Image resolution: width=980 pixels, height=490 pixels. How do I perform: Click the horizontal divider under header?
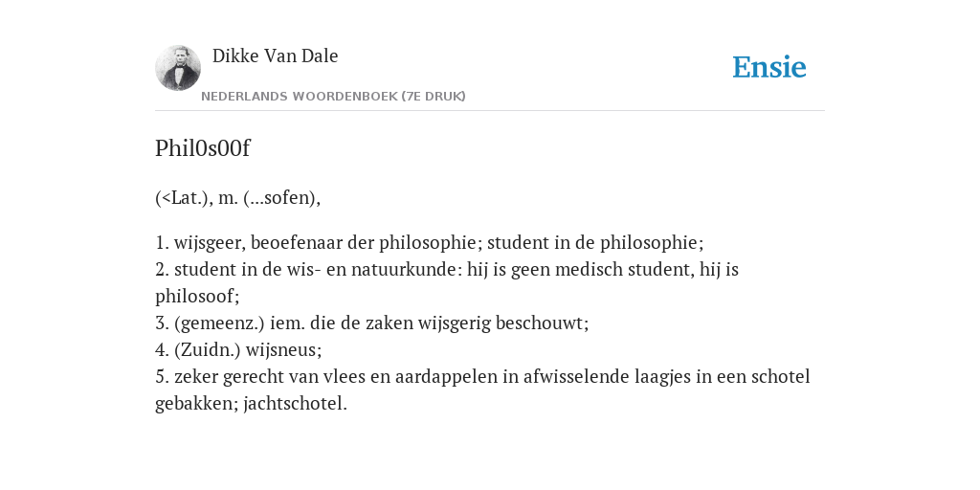tap(490, 111)
